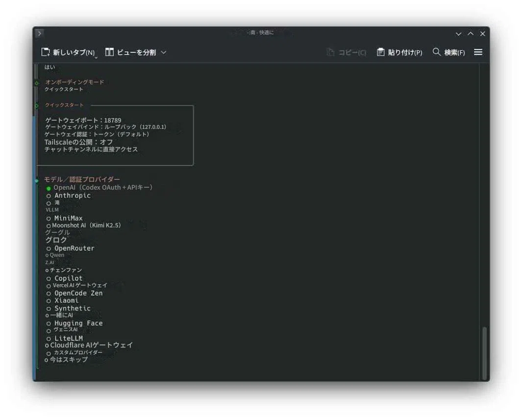Screen dimensions: 522x420
Task: Click the チャットチャンネルに直接アクセス line
Action: [91, 149]
